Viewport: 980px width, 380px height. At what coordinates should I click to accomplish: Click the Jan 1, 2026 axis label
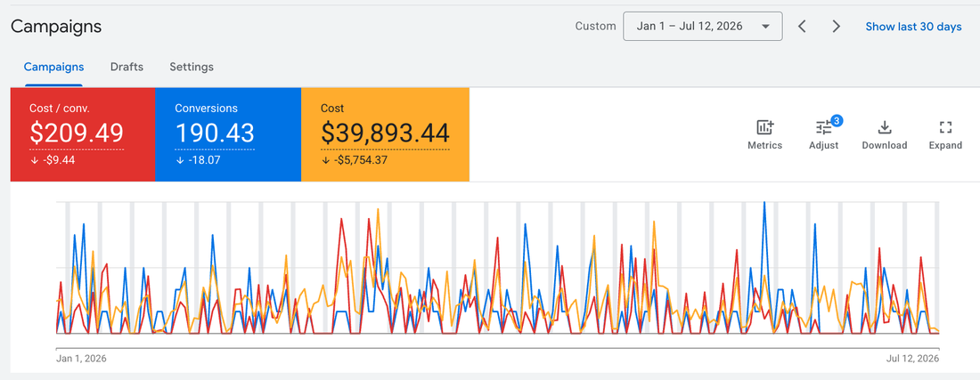click(x=81, y=359)
